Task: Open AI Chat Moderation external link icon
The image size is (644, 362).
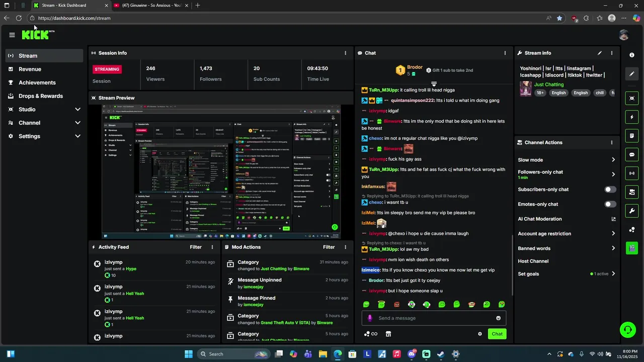Action: point(613,219)
